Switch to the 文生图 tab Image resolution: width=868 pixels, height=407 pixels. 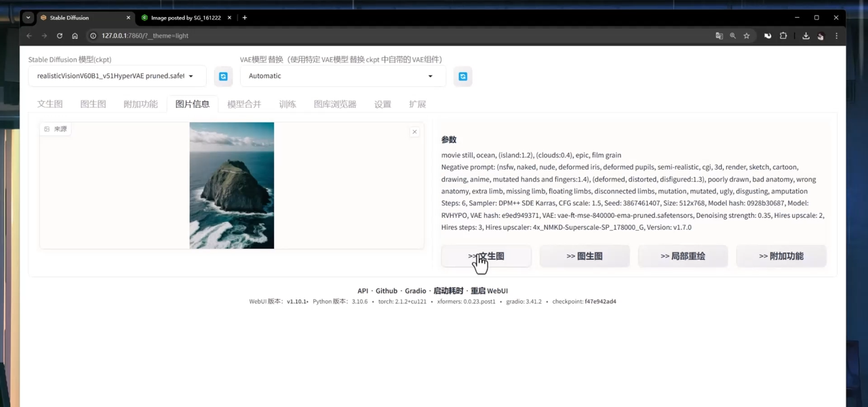50,104
